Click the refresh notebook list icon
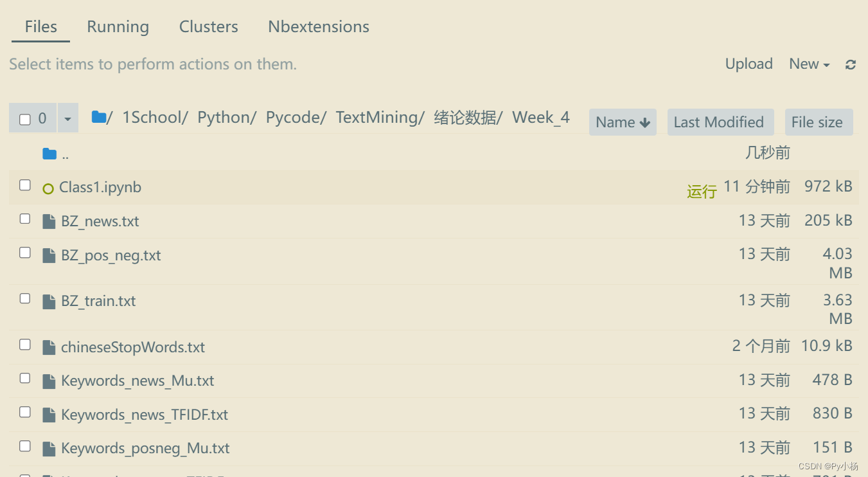 851,64
